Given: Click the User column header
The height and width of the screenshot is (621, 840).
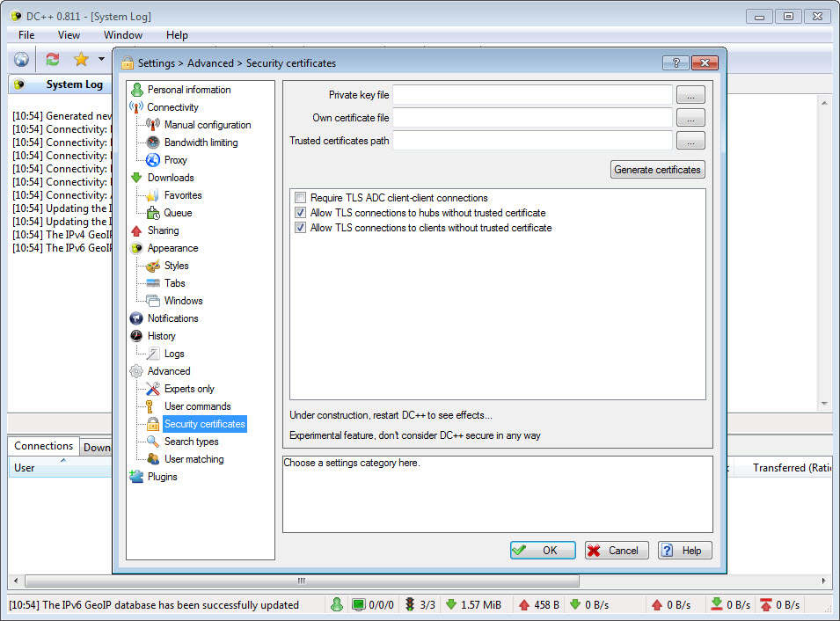Looking at the screenshot, I should [x=60, y=468].
